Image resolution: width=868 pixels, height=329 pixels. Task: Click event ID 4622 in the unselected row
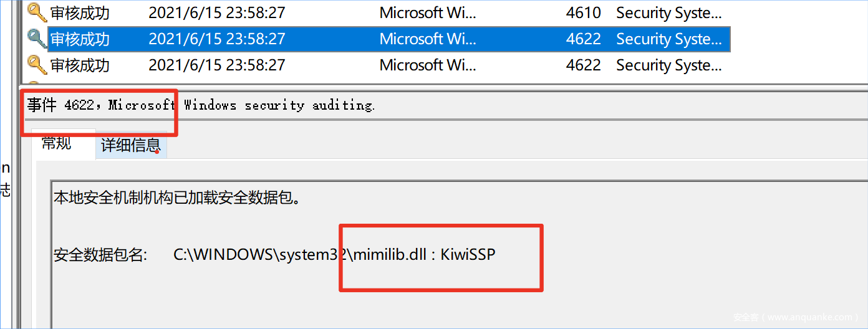point(583,64)
